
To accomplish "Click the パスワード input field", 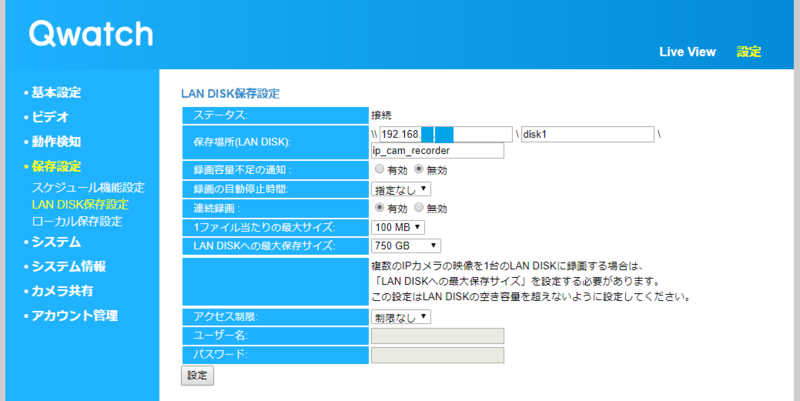I will (x=437, y=355).
